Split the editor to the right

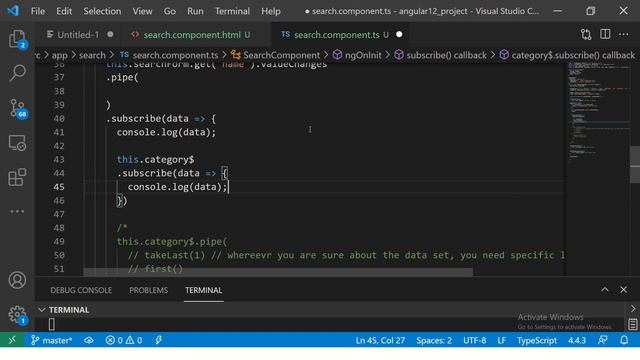coord(605,35)
